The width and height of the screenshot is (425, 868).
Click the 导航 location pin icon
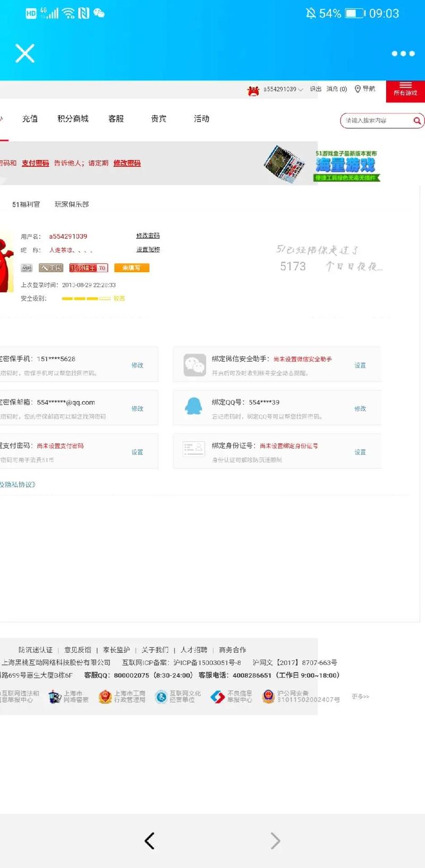(x=358, y=89)
